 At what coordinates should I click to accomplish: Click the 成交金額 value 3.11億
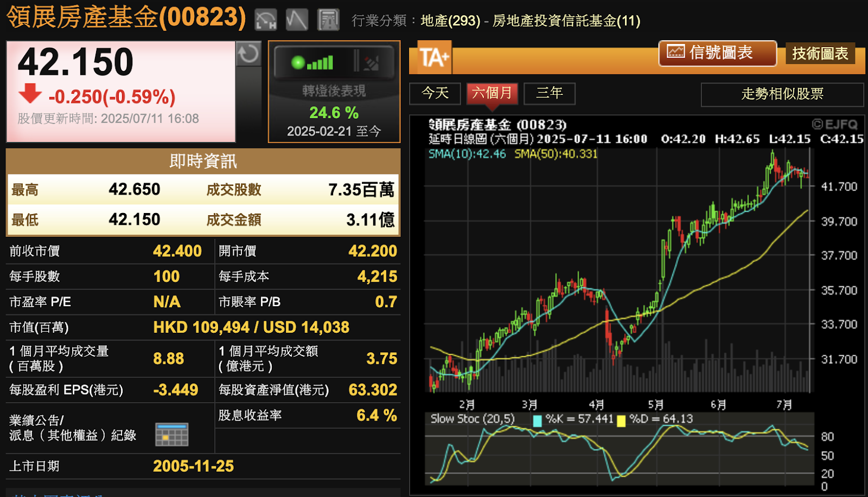point(371,220)
